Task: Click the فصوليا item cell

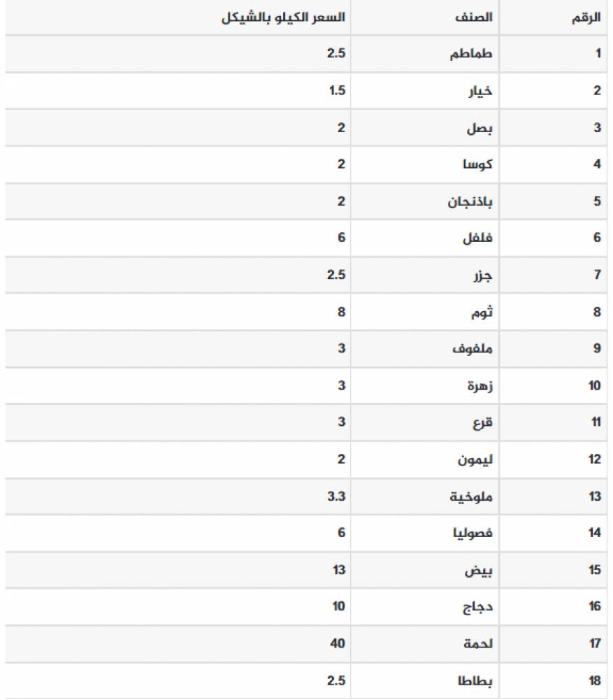Action: pos(474,534)
